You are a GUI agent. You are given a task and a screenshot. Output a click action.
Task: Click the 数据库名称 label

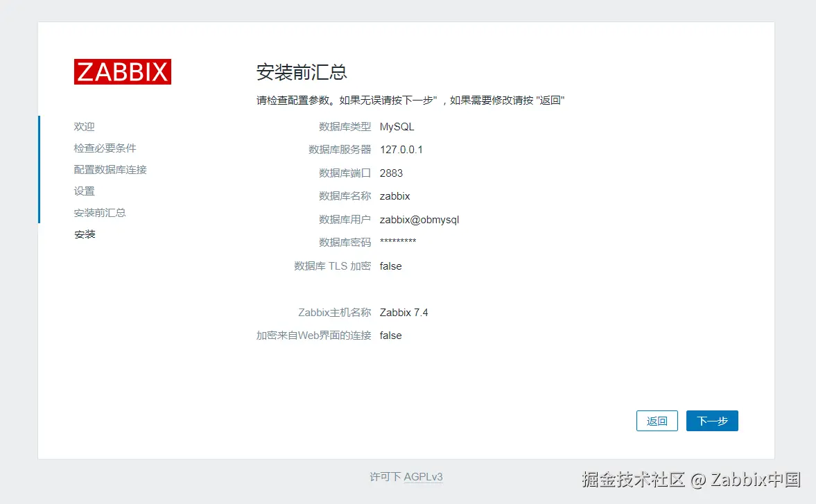tap(345, 196)
